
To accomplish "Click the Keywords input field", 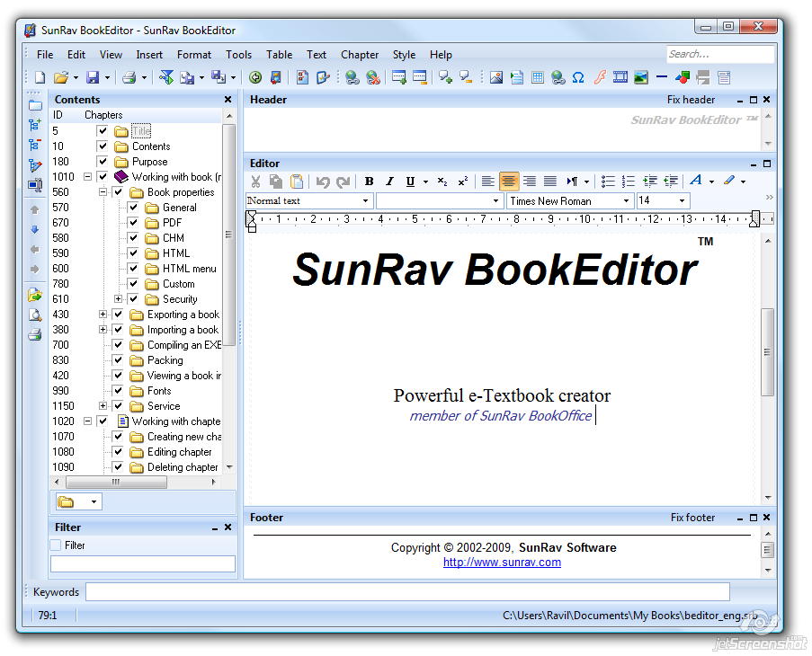I will [407, 592].
